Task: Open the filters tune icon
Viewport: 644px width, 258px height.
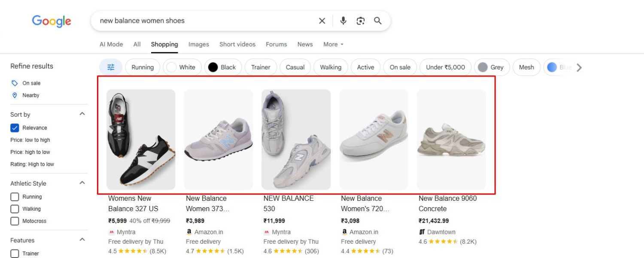Action: click(x=110, y=67)
